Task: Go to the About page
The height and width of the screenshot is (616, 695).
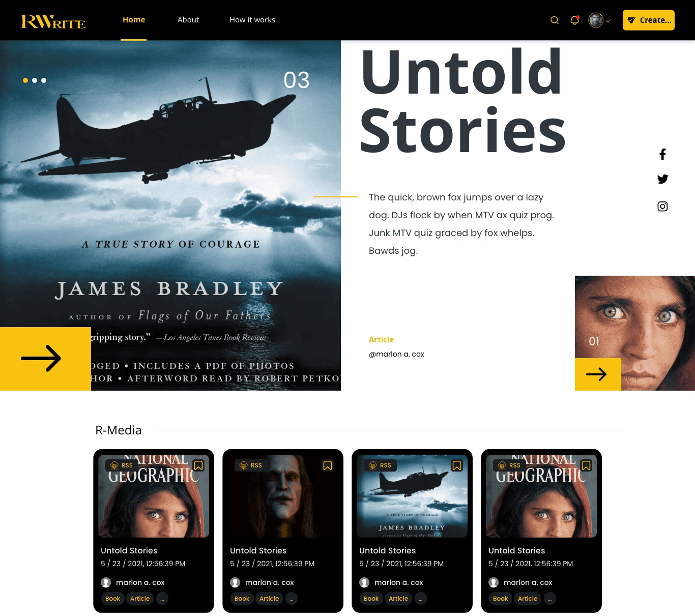Action: click(x=188, y=20)
